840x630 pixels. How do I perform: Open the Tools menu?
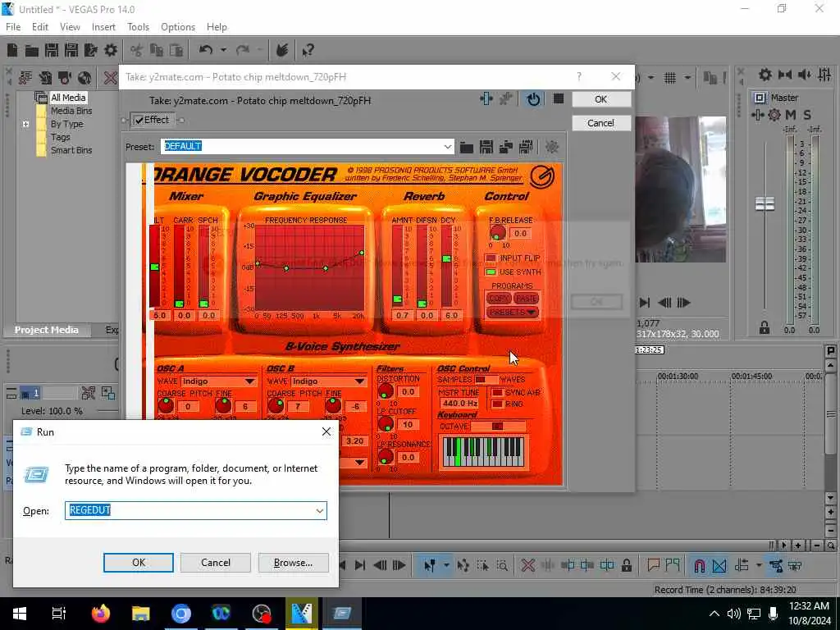pyautogui.click(x=138, y=27)
